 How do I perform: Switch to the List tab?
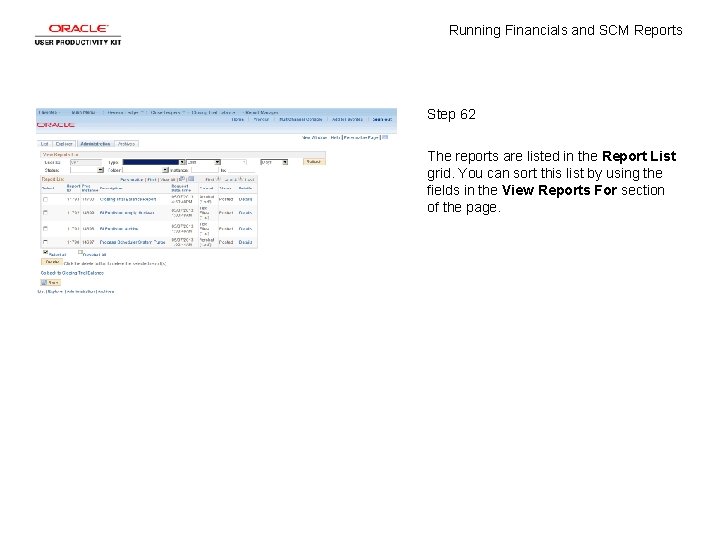point(45,144)
